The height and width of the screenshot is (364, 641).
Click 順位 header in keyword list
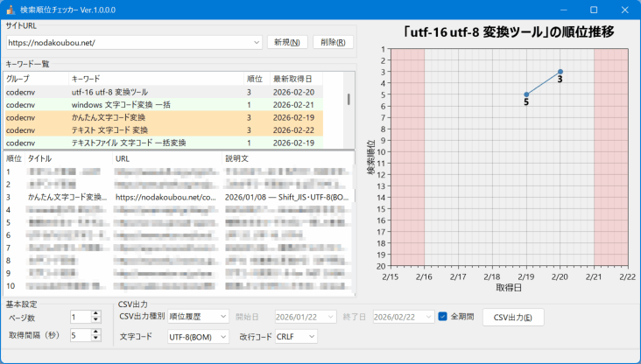[x=257, y=79]
